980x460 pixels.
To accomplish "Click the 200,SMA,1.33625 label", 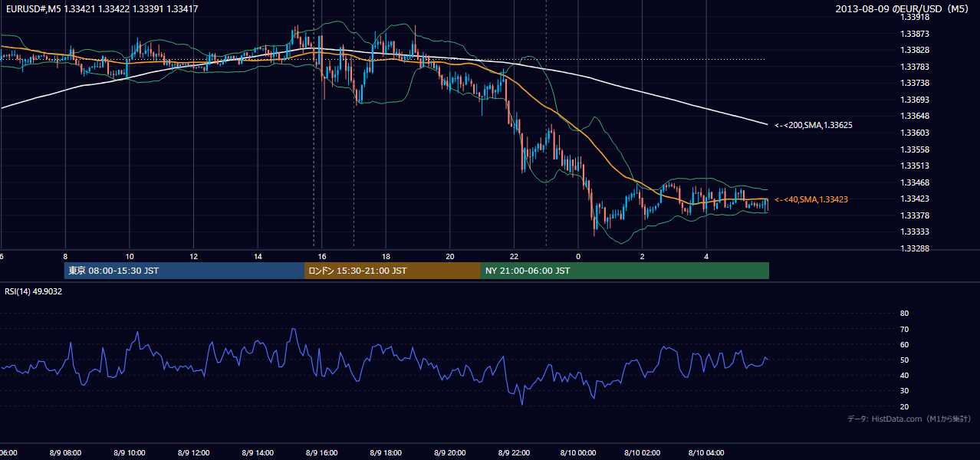I will [x=814, y=125].
